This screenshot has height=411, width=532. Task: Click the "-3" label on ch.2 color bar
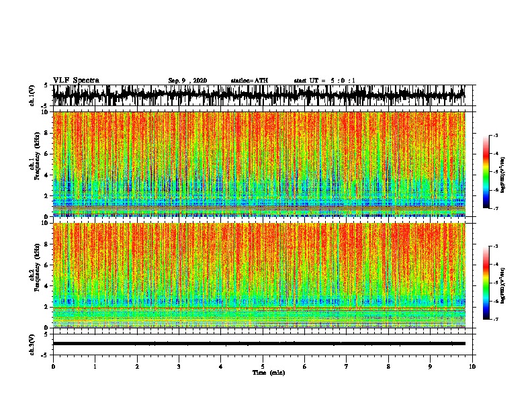tap(495, 246)
